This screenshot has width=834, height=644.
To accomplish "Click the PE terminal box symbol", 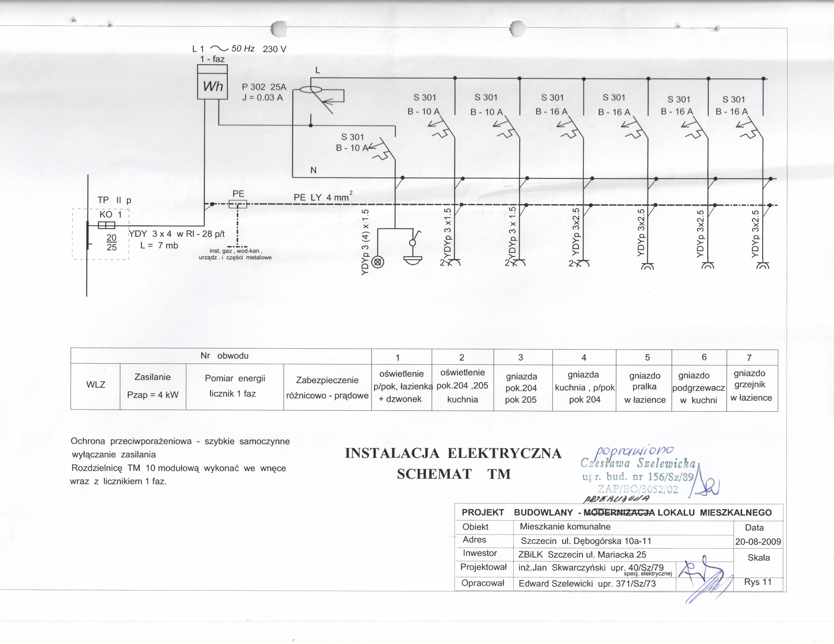I will tap(238, 204).
